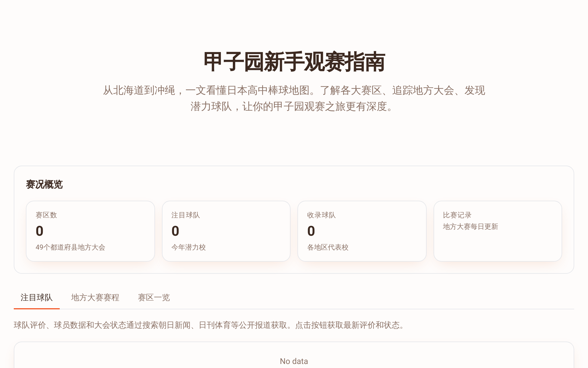The image size is (588, 368).
Task: Click the 地方大赛每日更新 text
Action: click(470, 227)
